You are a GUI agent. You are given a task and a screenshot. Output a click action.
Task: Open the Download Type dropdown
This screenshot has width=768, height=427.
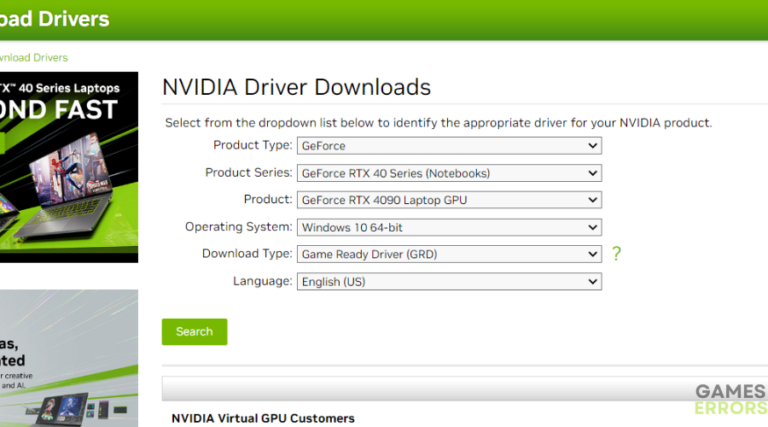tap(449, 254)
